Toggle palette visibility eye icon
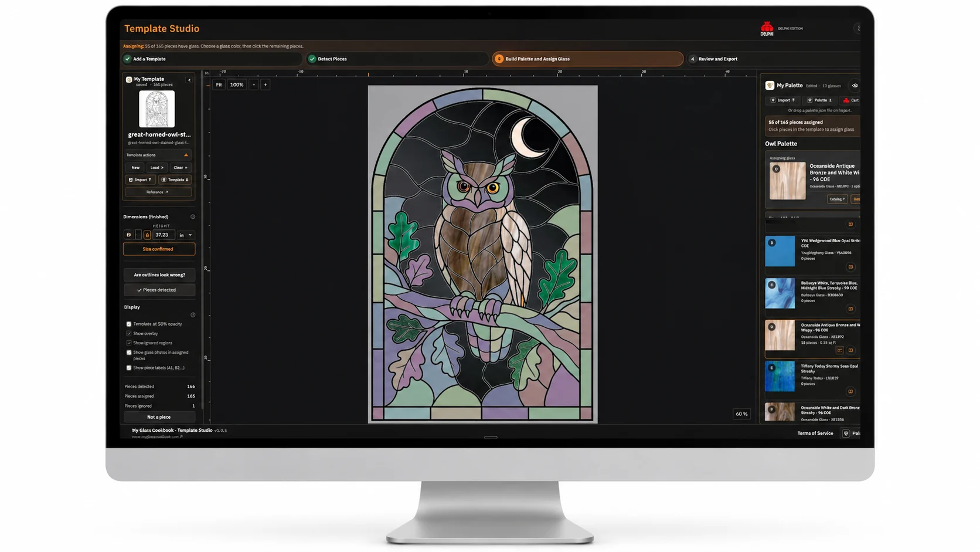980x552 pixels. click(855, 86)
